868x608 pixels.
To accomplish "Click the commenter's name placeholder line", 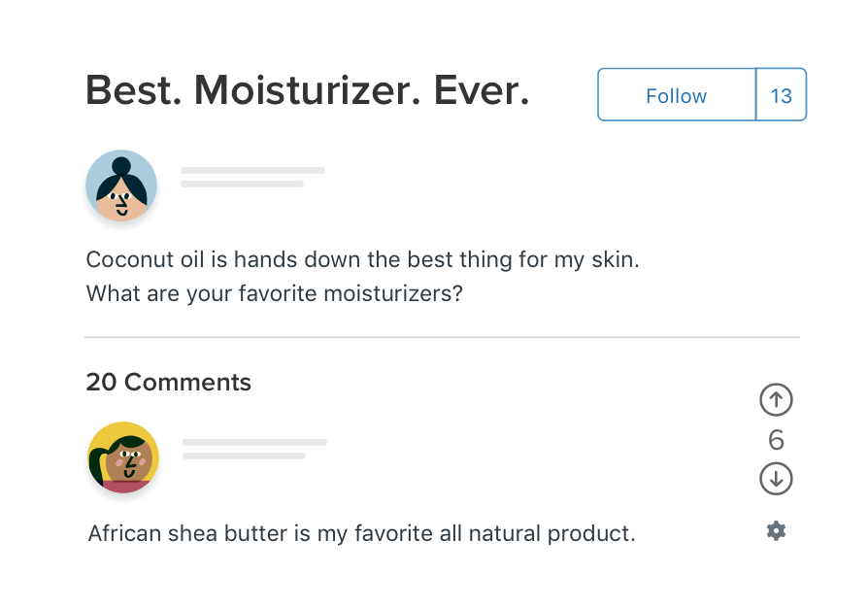I will pyautogui.click(x=254, y=443).
